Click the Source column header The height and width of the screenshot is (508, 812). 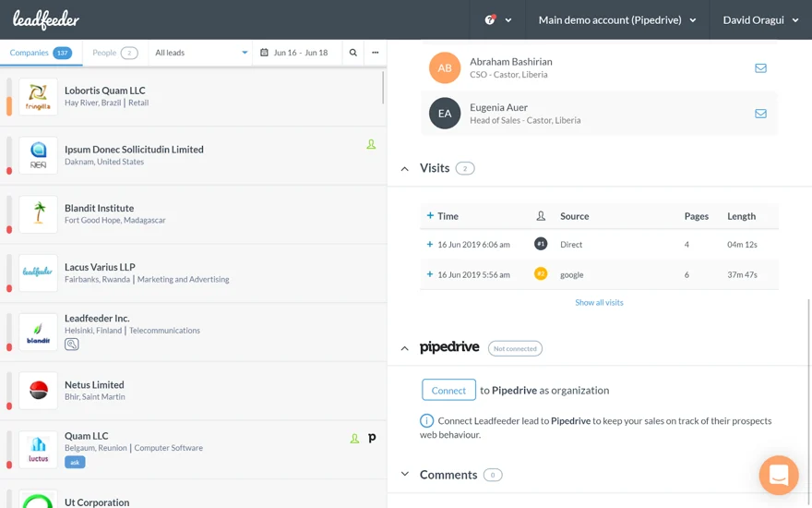(574, 216)
